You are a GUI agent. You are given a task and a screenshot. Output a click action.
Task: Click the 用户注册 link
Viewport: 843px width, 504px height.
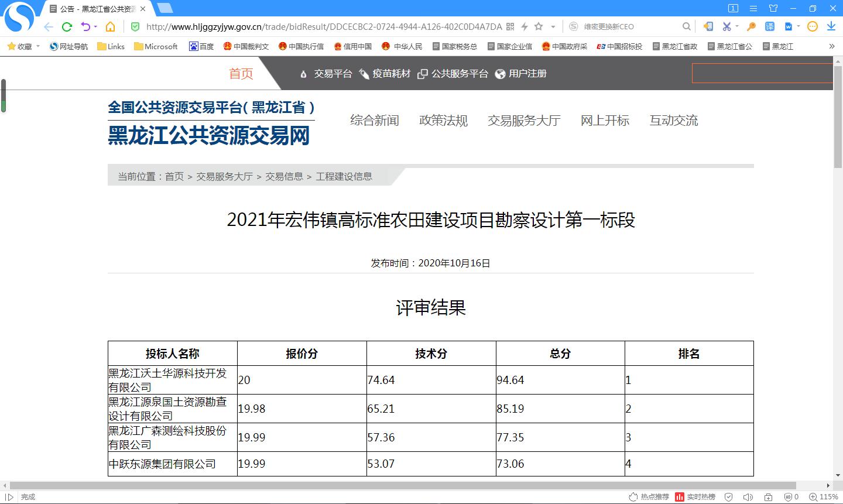[x=527, y=74]
